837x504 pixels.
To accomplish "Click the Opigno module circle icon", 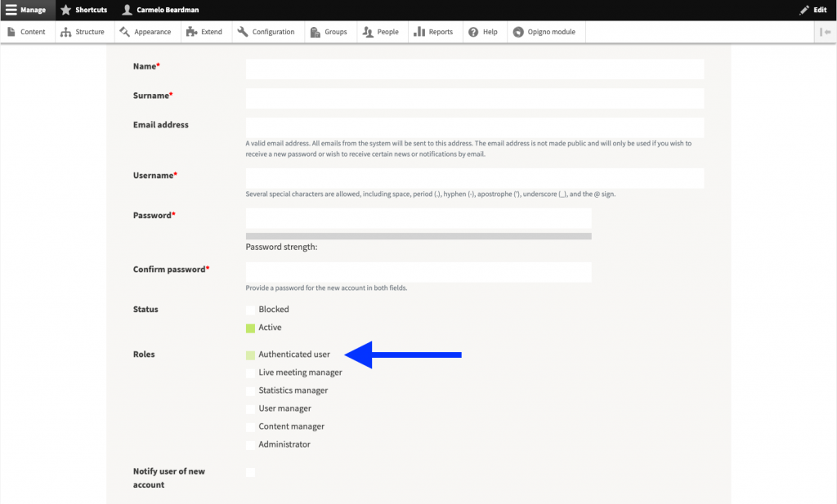I will pyautogui.click(x=518, y=32).
